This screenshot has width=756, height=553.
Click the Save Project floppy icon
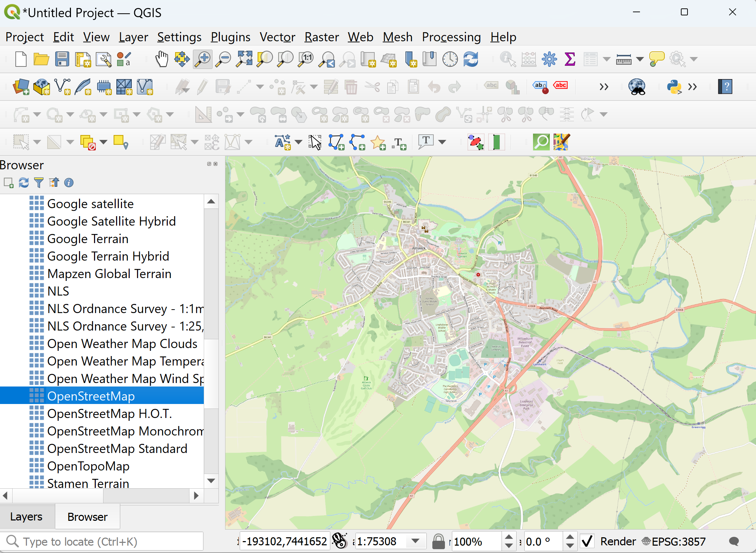(62, 59)
